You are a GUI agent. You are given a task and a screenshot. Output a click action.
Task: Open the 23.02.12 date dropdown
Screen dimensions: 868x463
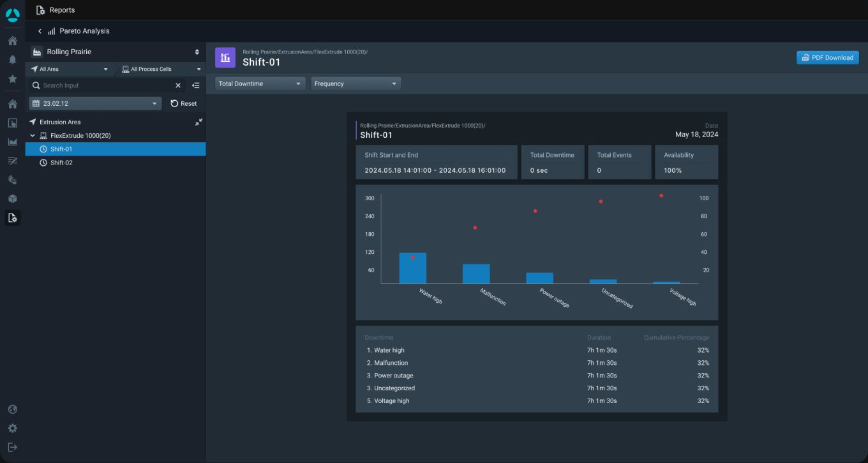[95, 103]
